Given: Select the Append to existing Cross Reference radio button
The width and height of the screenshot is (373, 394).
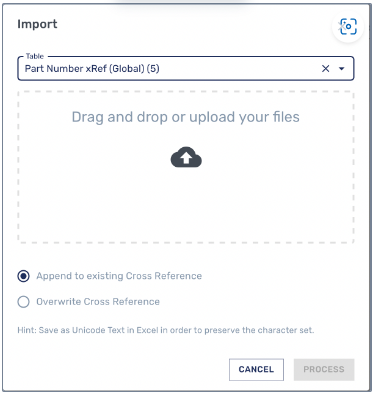Looking at the screenshot, I should coord(24,276).
